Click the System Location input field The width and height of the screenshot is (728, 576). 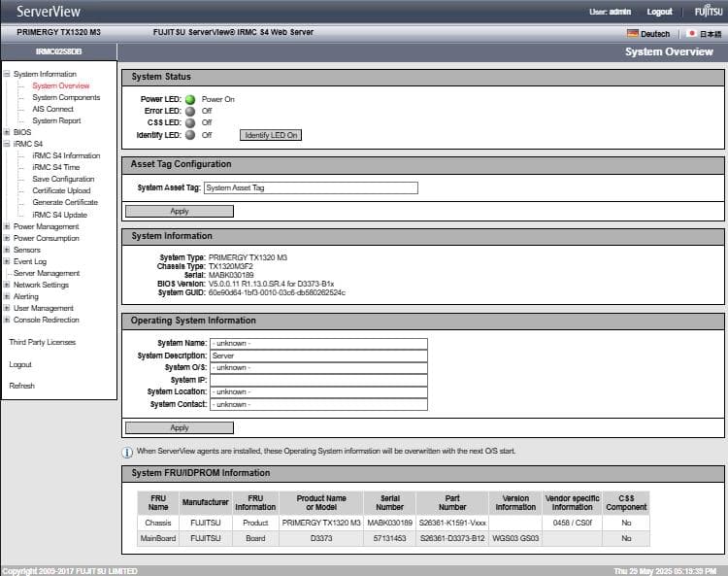point(318,391)
